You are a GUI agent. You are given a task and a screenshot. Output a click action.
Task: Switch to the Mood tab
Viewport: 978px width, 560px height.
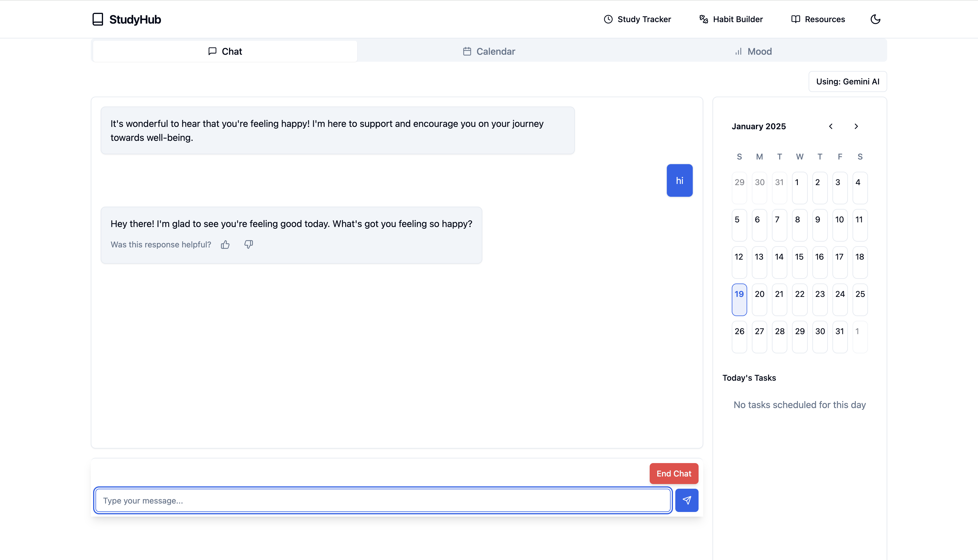point(753,52)
